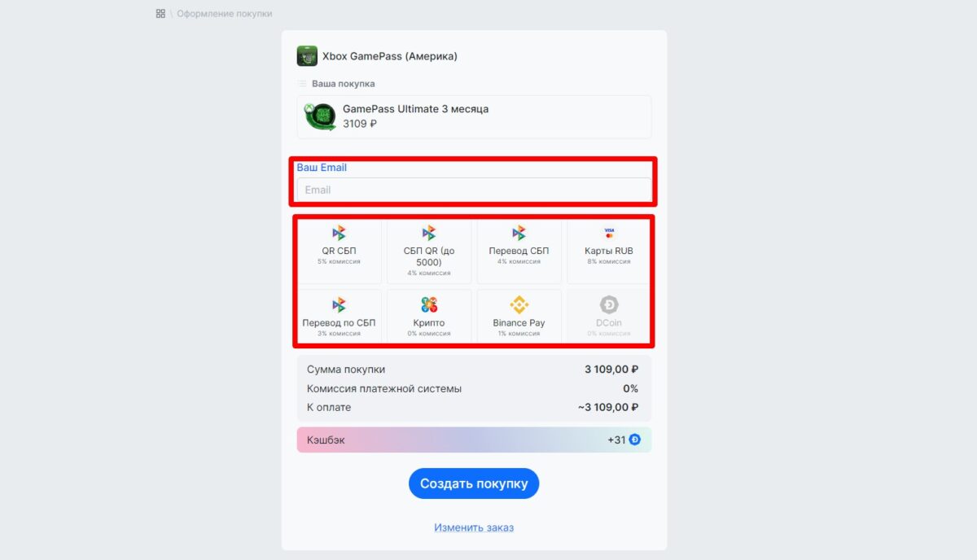This screenshot has width=977, height=560.
Task: Click the Ваша покупка list icon
Action: (302, 84)
